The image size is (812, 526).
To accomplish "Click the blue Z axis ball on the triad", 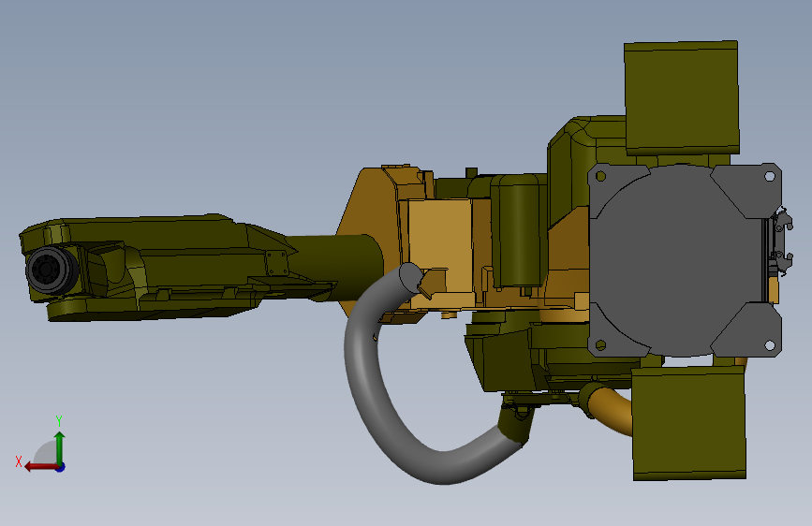I will point(61,467).
